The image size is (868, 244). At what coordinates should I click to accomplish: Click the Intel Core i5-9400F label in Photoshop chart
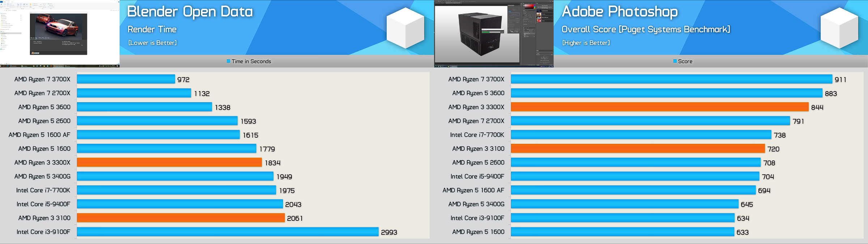(x=477, y=176)
